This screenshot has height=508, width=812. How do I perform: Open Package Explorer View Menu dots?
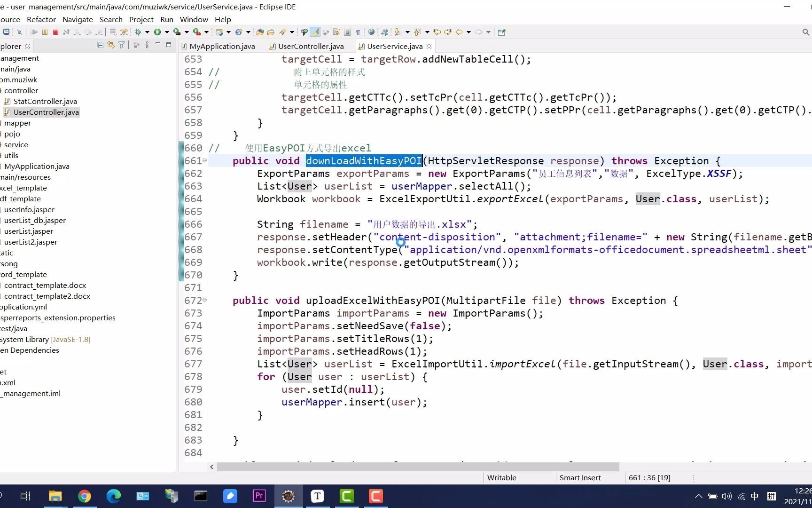click(x=147, y=45)
